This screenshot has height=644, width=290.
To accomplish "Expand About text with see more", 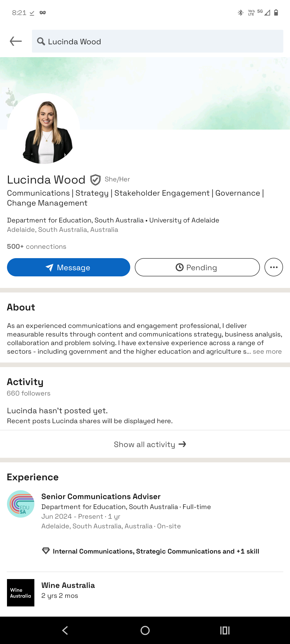I will click(267, 352).
